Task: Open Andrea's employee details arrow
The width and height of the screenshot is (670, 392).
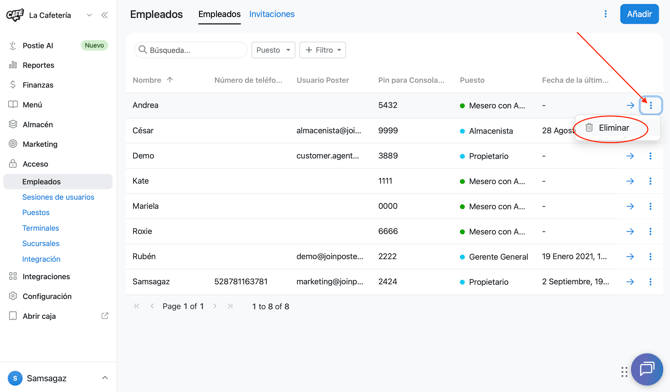Action: tap(630, 105)
